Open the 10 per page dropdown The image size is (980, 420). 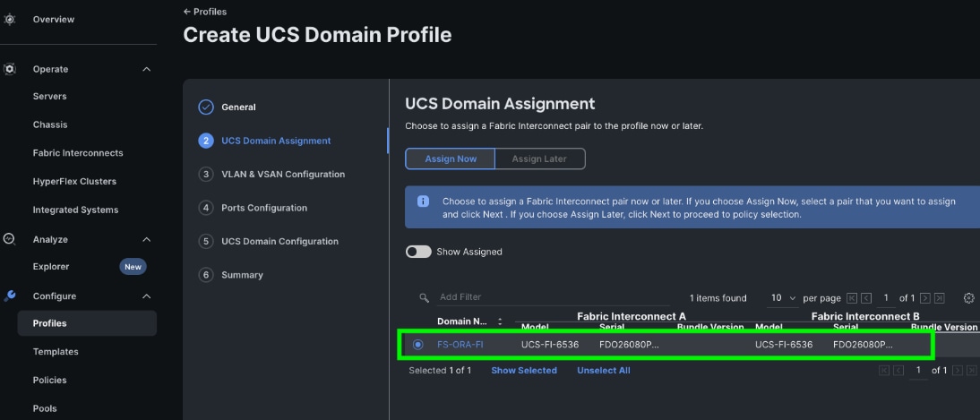tap(783, 298)
